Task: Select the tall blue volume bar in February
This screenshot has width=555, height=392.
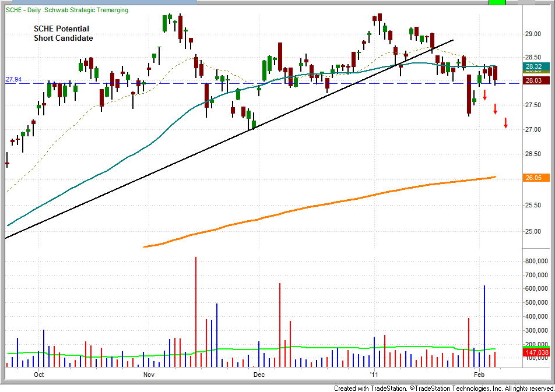Action: [484, 326]
